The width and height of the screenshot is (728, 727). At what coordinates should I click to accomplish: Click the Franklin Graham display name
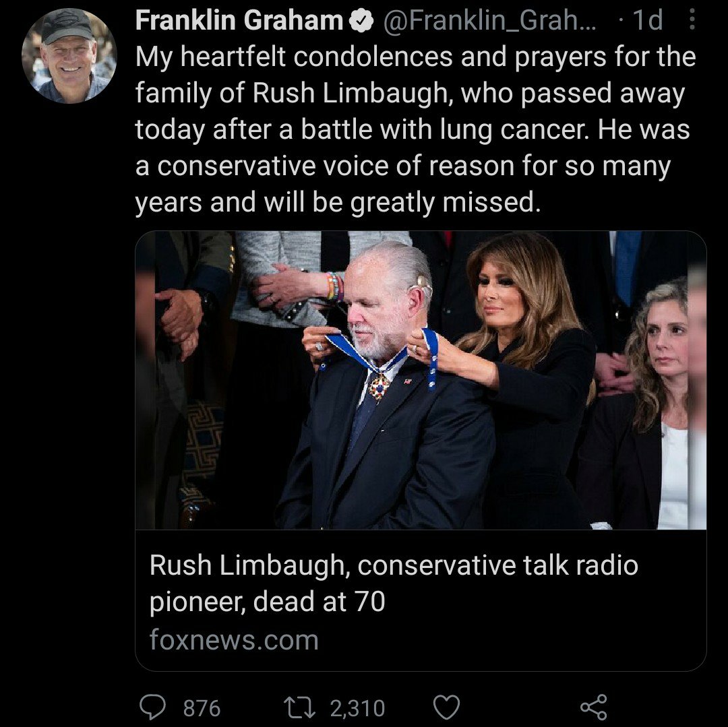(x=239, y=22)
